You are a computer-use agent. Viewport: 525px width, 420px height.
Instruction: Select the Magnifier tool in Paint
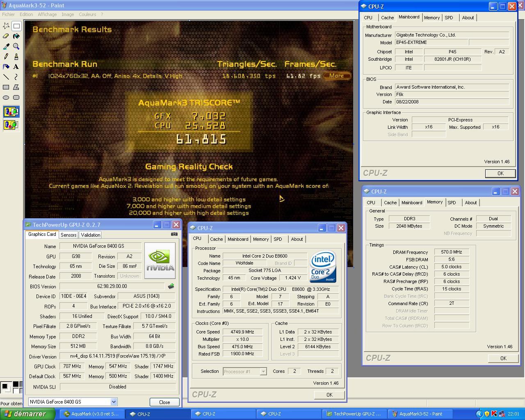(x=16, y=46)
